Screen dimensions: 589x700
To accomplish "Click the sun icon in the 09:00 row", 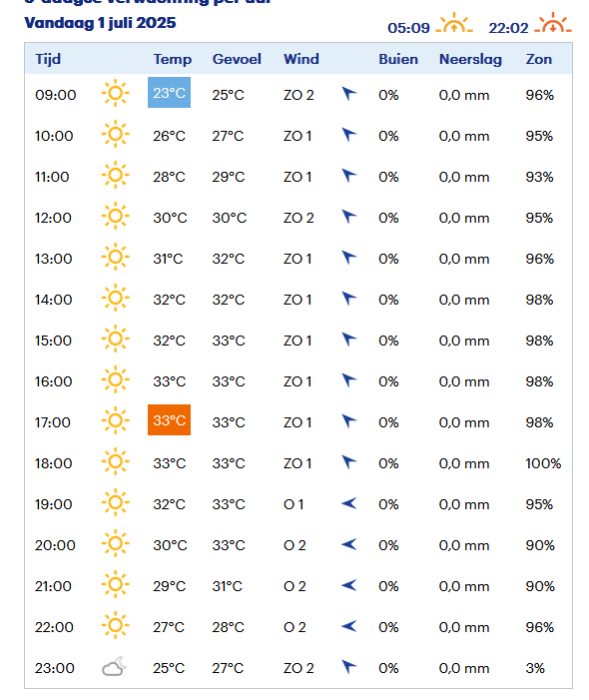I will tap(115, 93).
